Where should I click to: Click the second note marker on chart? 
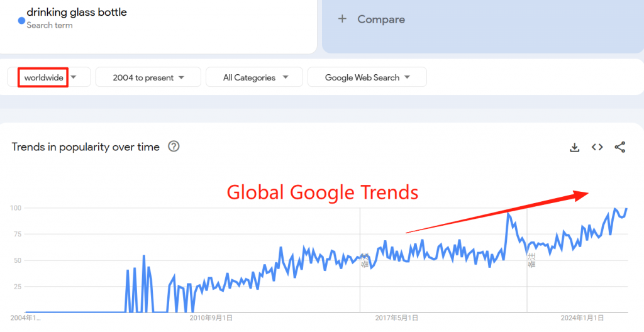[x=532, y=259]
